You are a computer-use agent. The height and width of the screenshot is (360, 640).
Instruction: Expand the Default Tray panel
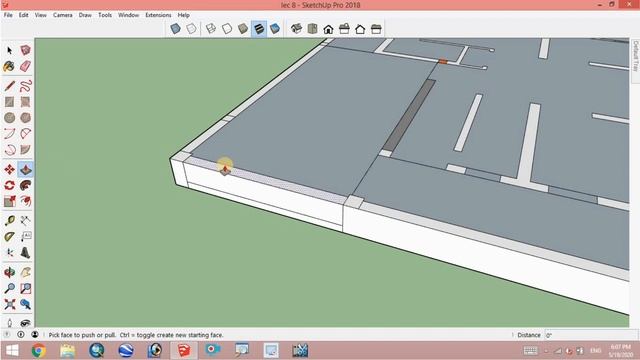click(x=636, y=56)
